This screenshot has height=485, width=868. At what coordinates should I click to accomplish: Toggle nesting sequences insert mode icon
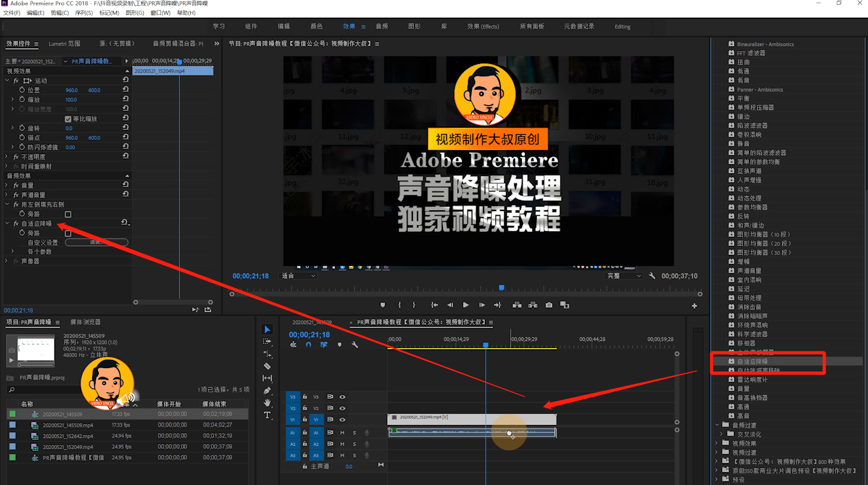(293, 345)
